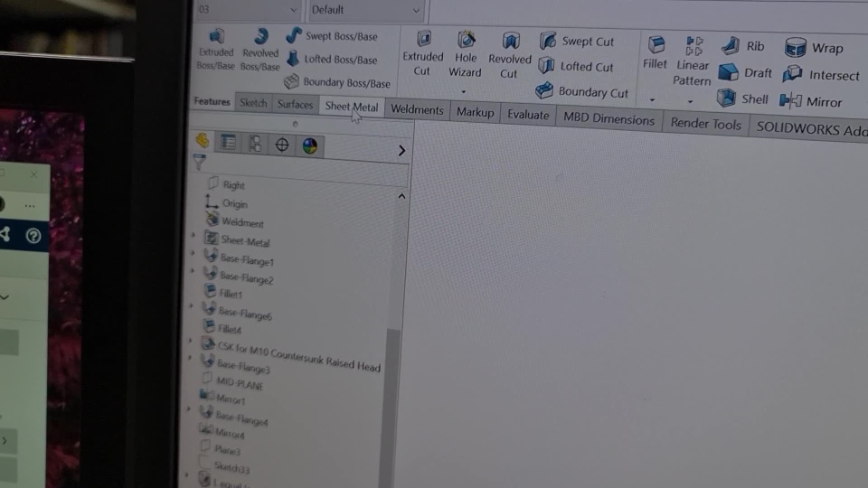Choose Swept Boss/Base feature

click(x=332, y=36)
